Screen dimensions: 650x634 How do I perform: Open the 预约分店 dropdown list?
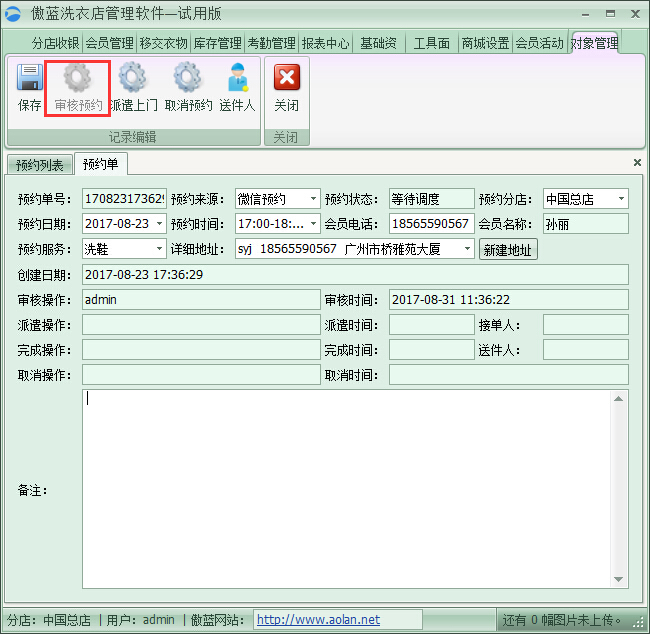(621, 199)
